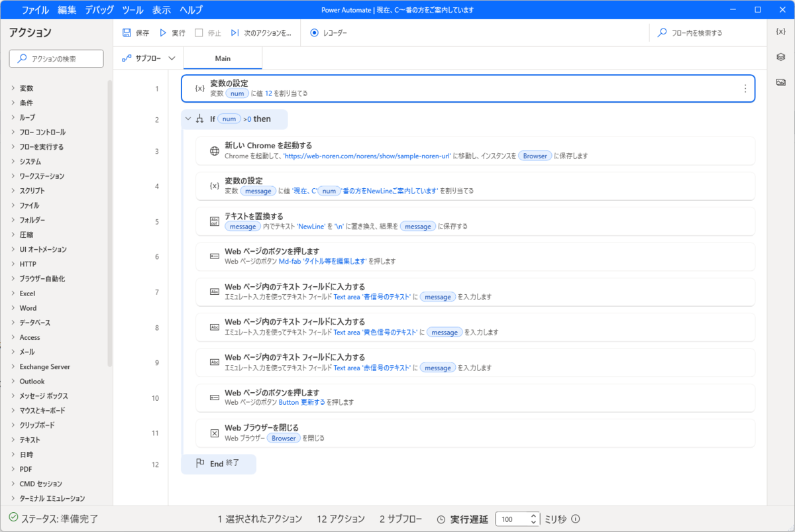
Task: Click the text field icon on row 7
Action: point(214,292)
